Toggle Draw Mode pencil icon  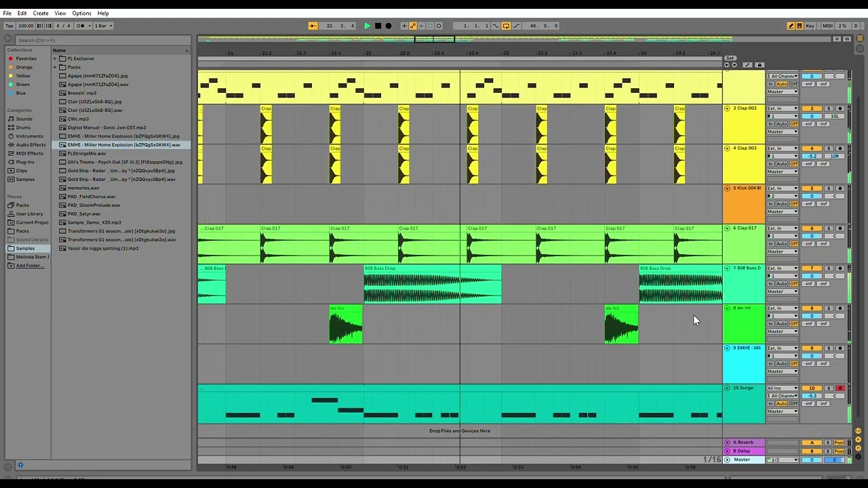pyautogui.click(x=791, y=26)
